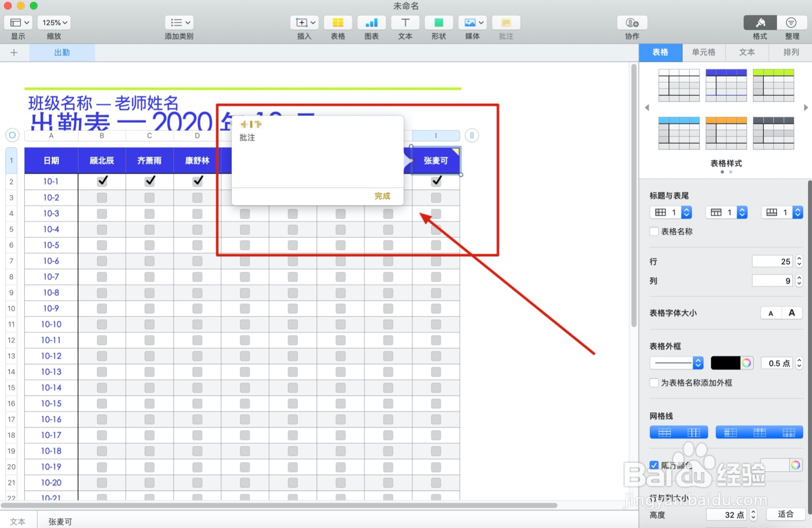Screen dimensions: 812x528
Task: Uncheck 康舒林 attendance for 10-1
Action: pyautogui.click(x=197, y=181)
